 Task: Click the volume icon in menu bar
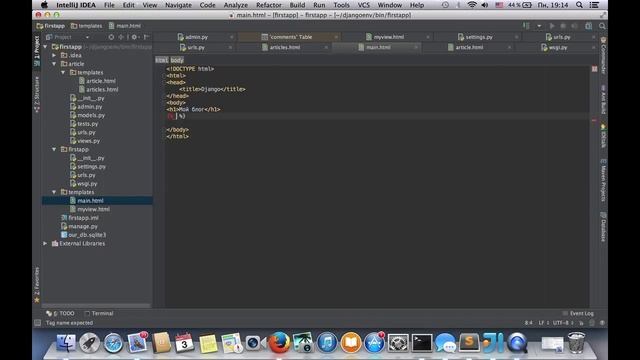[485, 5]
